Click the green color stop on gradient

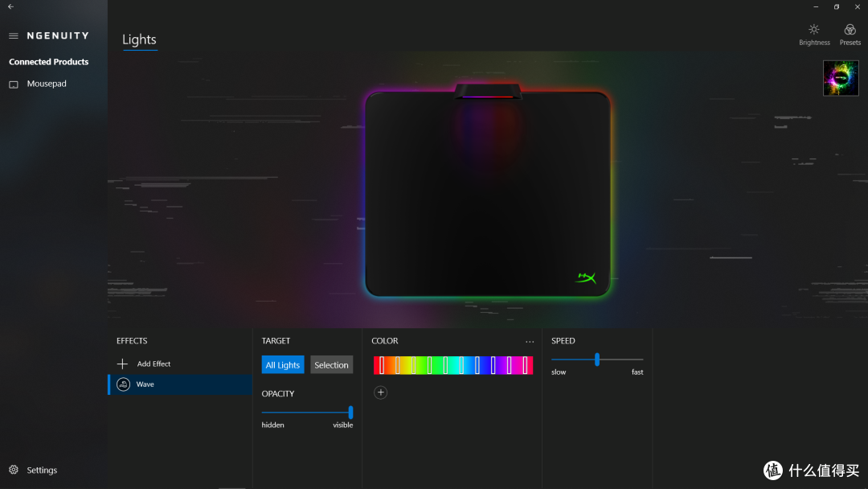click(x=429, y=365)
